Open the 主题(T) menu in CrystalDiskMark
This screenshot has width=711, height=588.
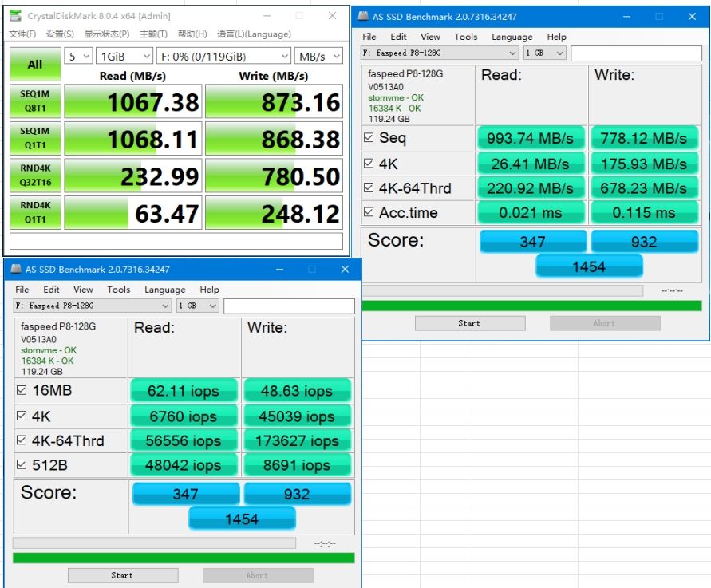pyautogui.click(x=153, y=34)
